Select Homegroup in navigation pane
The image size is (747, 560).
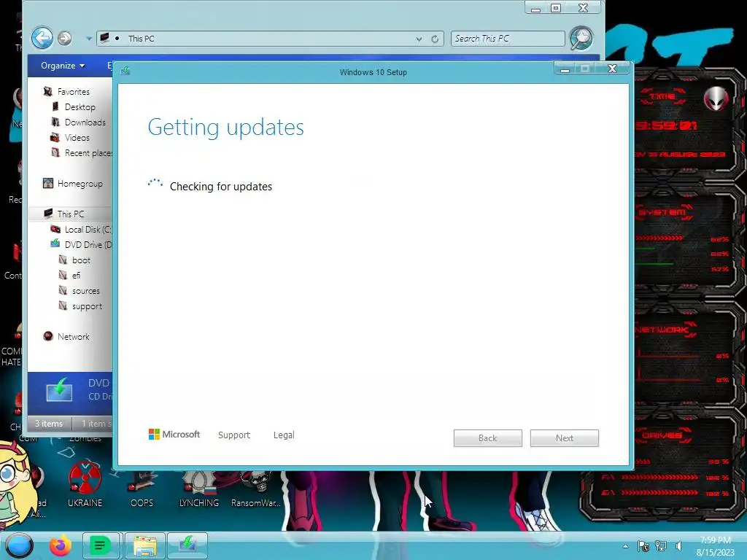pyautogui.click(x=80, y=184)
